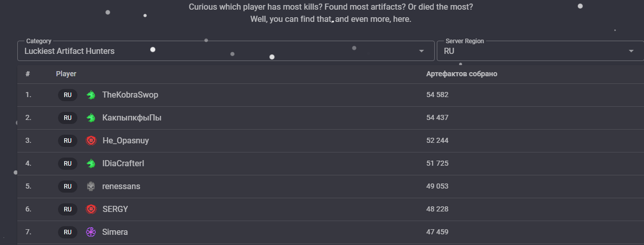This screenshot has height=245, width=644.
Task: Click TheKobraSwop's green faction icon
Action: (x=91, y=95)
